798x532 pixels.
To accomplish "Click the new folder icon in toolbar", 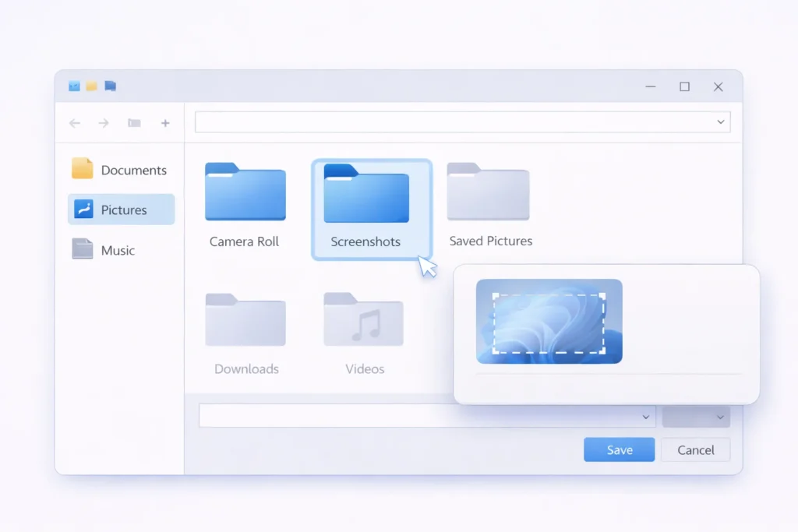I will [x=165, y=123].
